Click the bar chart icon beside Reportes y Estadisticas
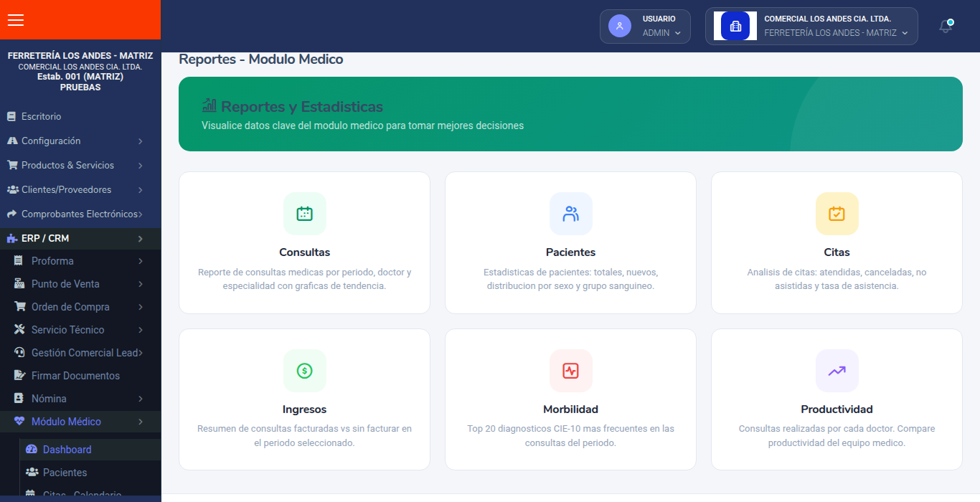Image resolution: width=980 pixels, height=502 pixels. pyautogui.click(x=209, y=106)
